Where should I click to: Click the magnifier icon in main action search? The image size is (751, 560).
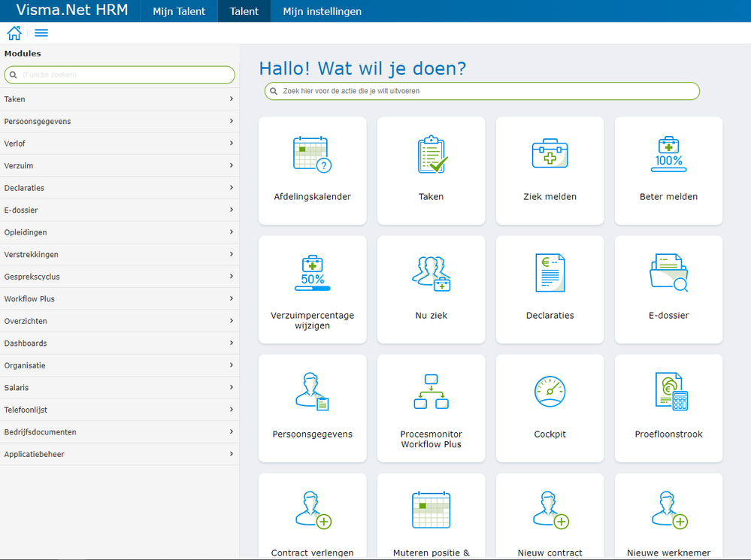coord(274,91)
